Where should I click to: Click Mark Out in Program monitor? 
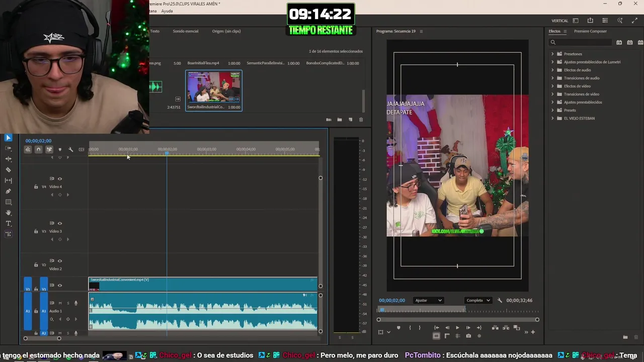pyautogui.click(x=420, y=328)
